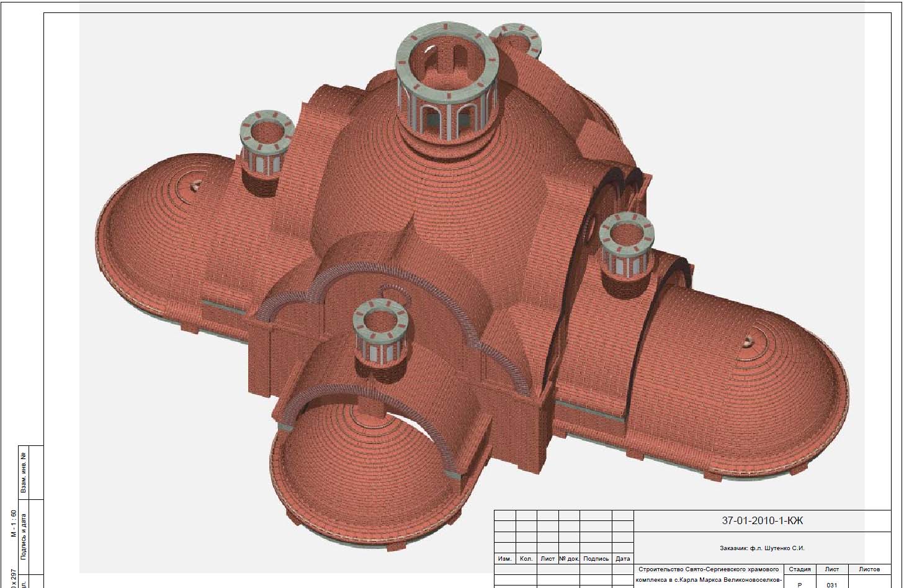Click the scale note "М - 1 : 60"
The image size is (904, 588).
click(14, 524)
